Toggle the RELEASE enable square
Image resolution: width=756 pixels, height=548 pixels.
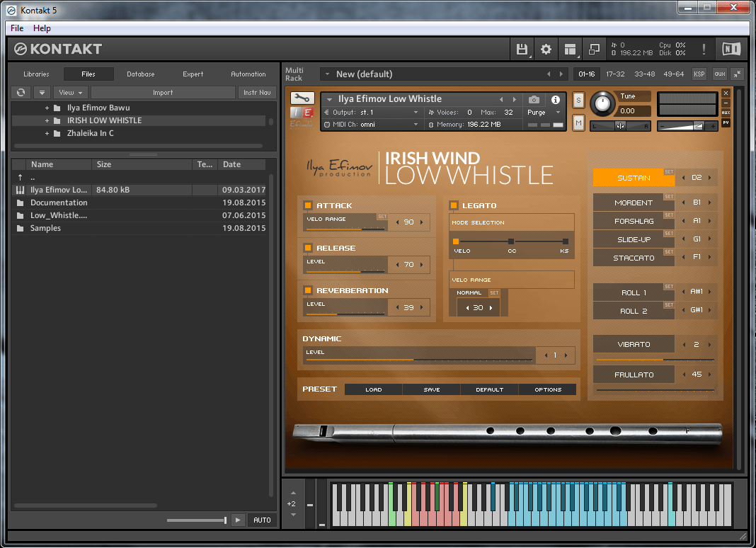coord(308,248)
